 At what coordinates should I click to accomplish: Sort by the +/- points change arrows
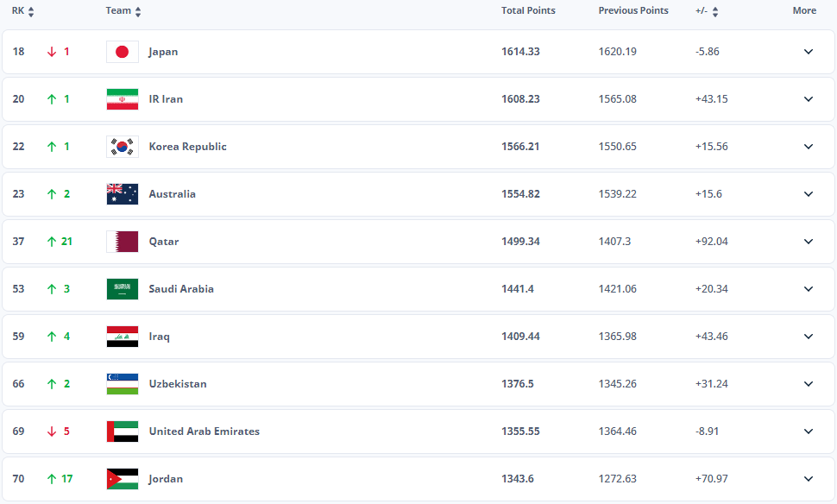(x=715, y=12)
